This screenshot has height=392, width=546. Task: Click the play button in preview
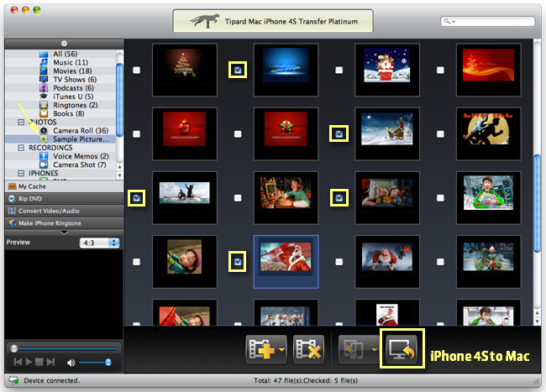(x=29, y=362)
